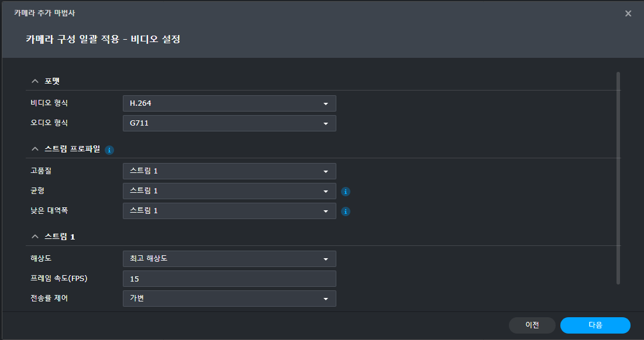The height and width of the screenshot is (340, 644).
Task: Click the vertical scrollbar of settings panel
Action: [x=618, y=178]
